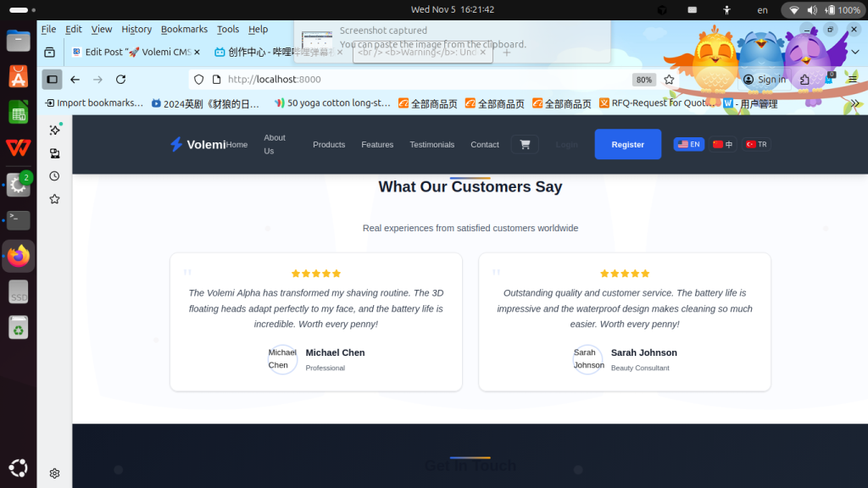Open the History menu
The width and height of the screenshot is (868, 488).
tap(136, 29)
